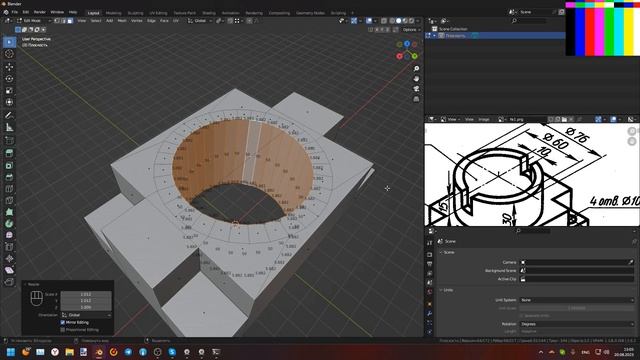The image size is (640, 360).
Task: Enable vertex select mode
Action: [57, 20]
